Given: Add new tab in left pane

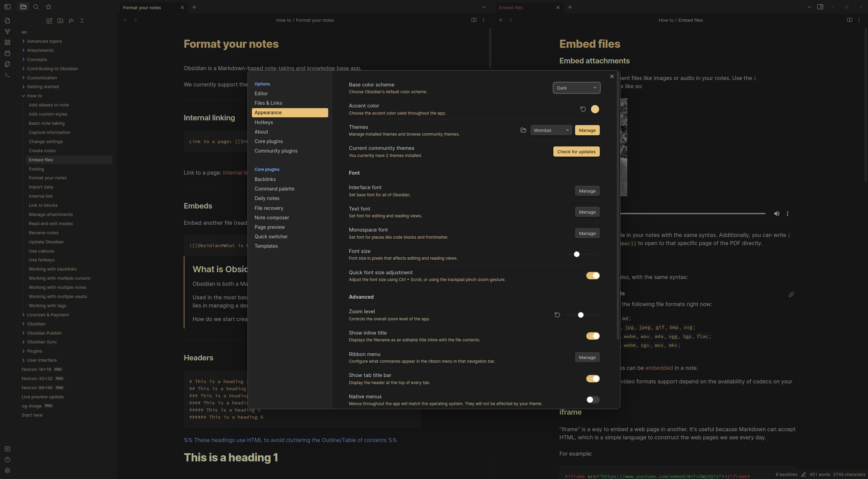Looking at the screenshot, I should point(194,7).
